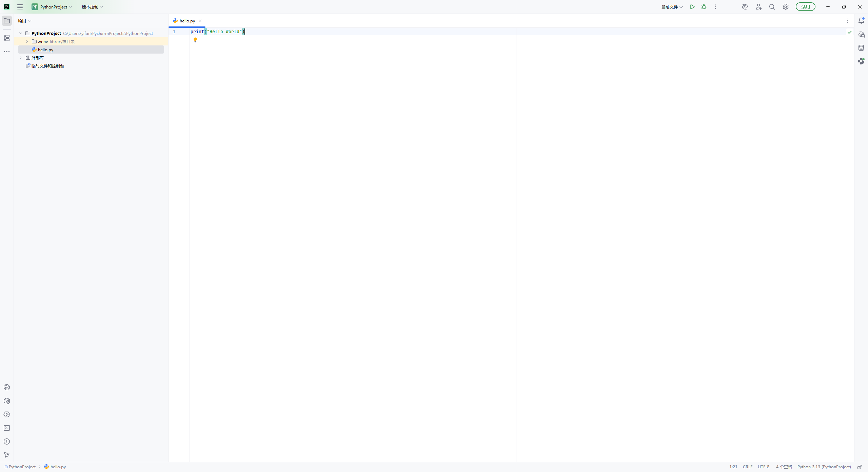This screenshot has width=868, height=472.
Task: Open the Database tool window on right
Action: (861, 48)
